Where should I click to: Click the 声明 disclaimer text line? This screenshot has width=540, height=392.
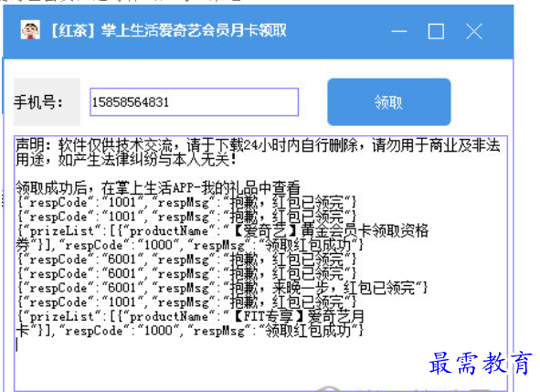(258, 145)
